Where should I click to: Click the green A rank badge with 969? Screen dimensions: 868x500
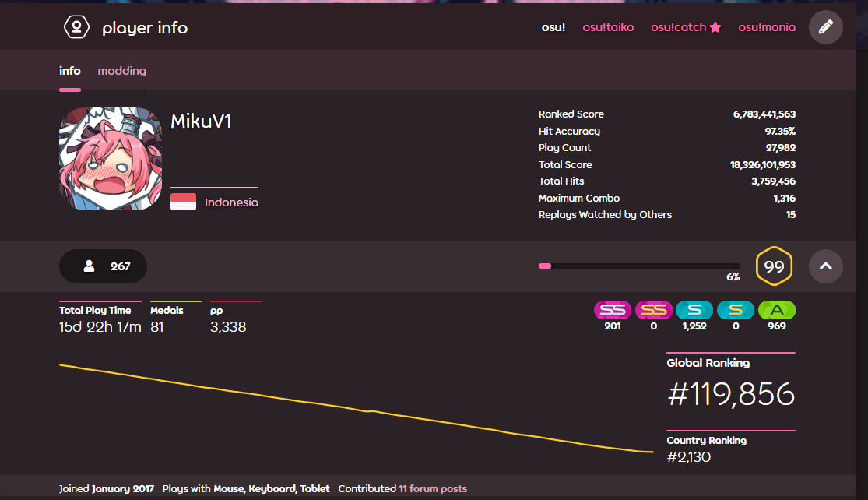777,310
